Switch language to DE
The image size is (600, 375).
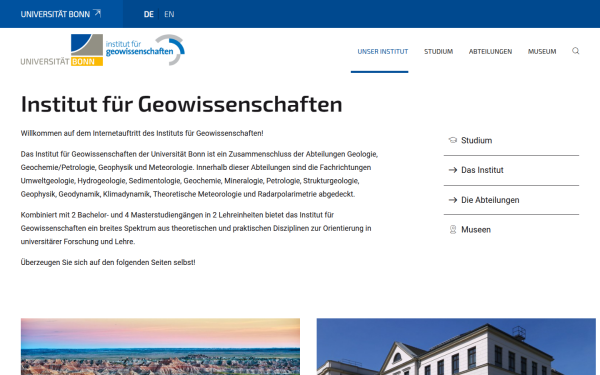click(148, 15)
